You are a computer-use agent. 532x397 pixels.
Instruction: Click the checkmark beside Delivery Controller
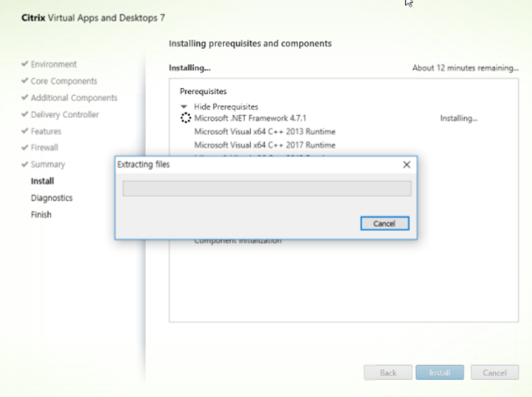[24, 114]
